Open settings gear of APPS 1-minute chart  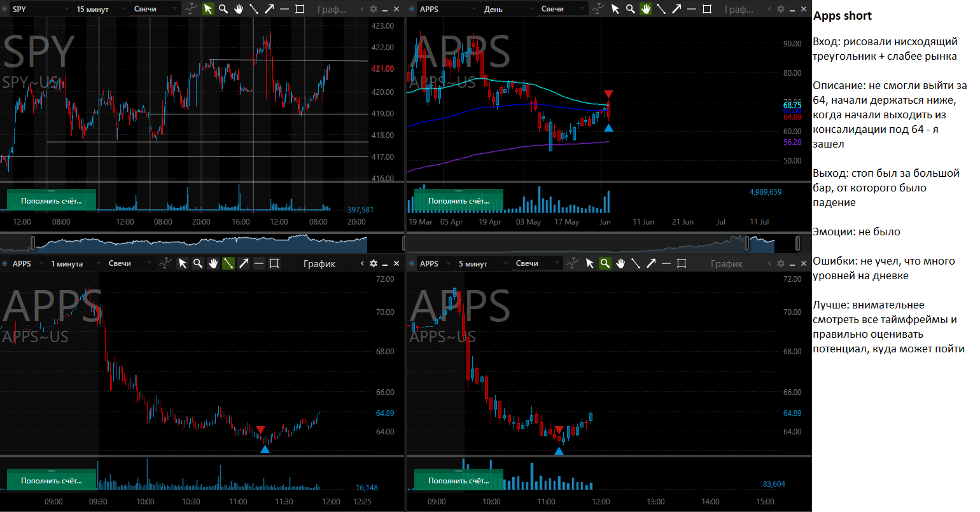click(374, 263)
